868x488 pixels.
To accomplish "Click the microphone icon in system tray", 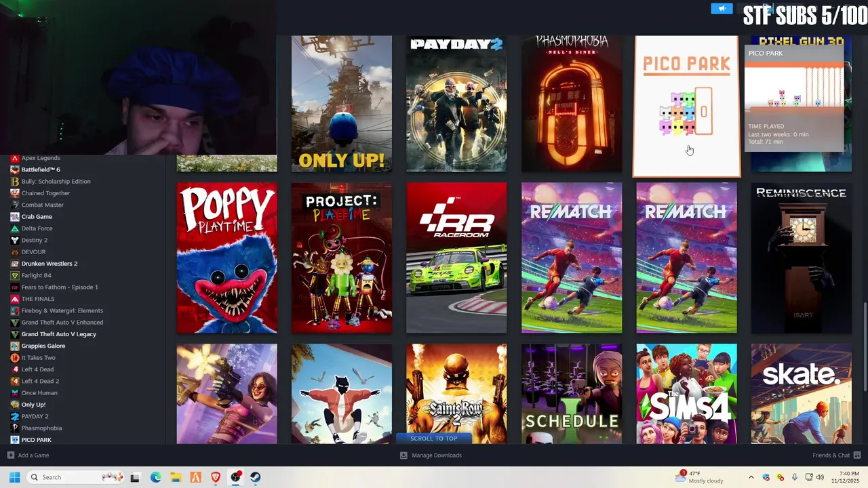I will pyautogui.click(x=795, y=477).
